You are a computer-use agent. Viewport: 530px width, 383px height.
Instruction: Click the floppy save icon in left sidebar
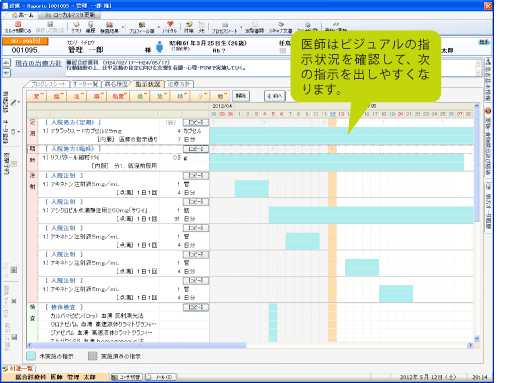pyautogui.click(x=14, y=337)
